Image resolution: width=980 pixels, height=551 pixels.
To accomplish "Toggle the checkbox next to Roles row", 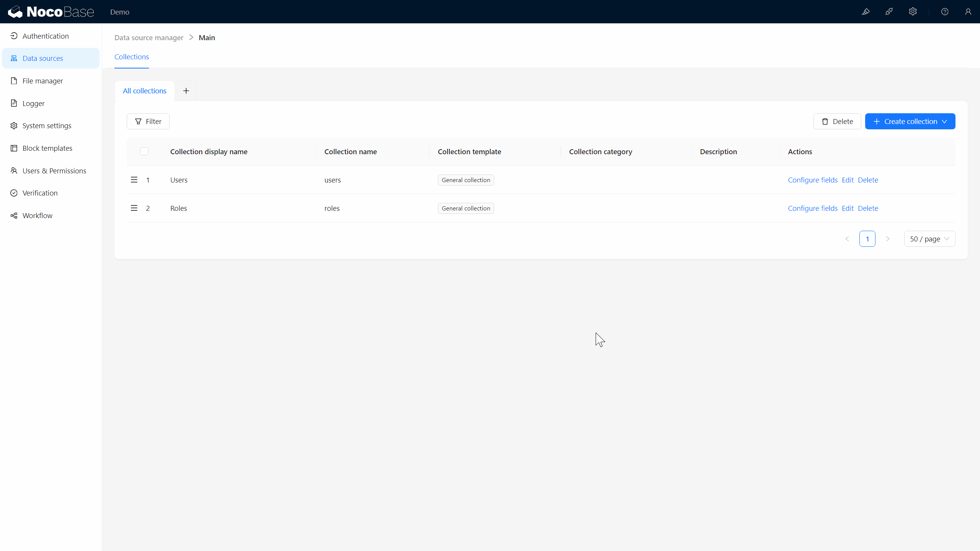I will coord(144,208).
